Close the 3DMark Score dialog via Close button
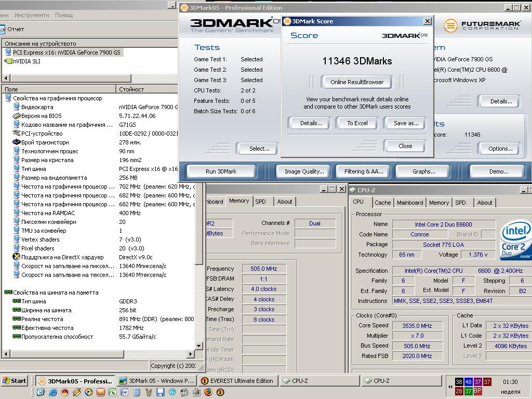 point(405,146)
